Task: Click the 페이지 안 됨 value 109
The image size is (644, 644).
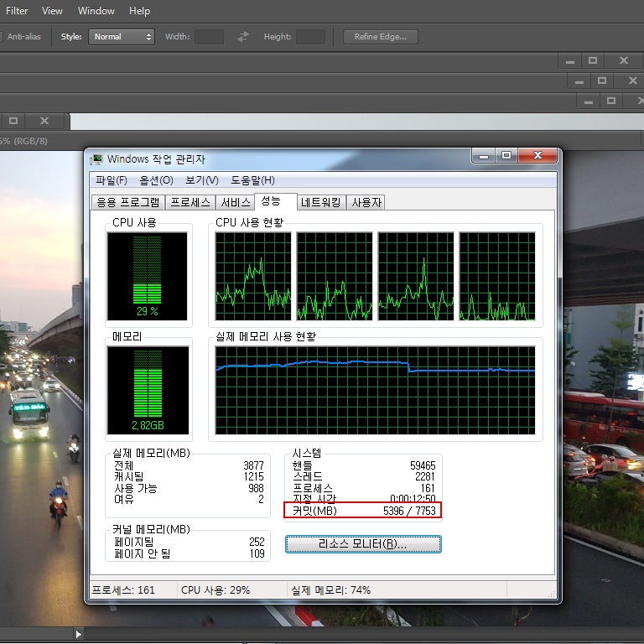Action: pos(257,553)
